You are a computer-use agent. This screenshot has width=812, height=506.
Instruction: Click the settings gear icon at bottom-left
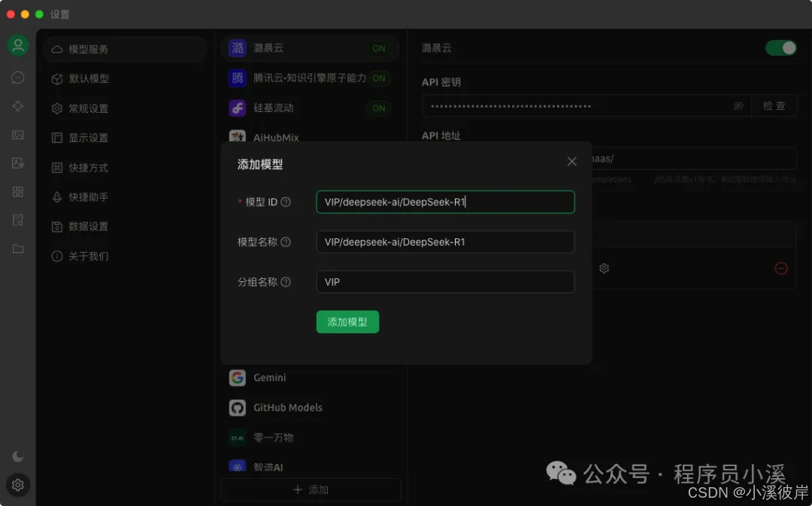[x=17, y=485]
